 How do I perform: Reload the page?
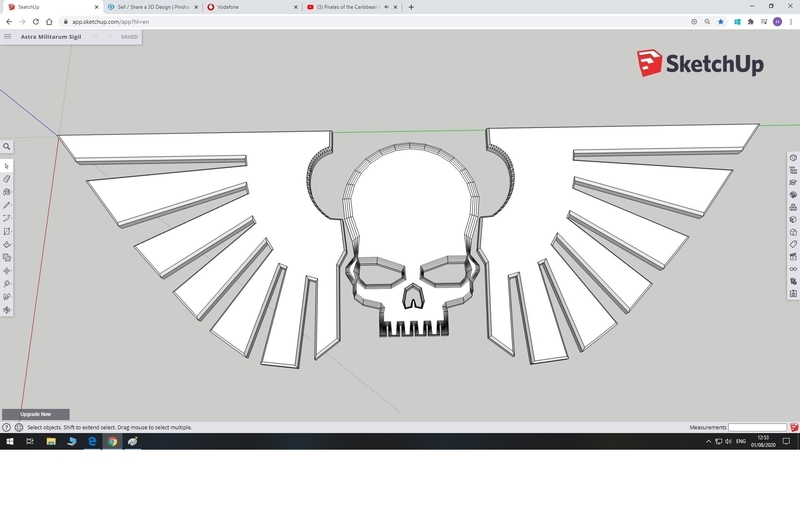35,22
